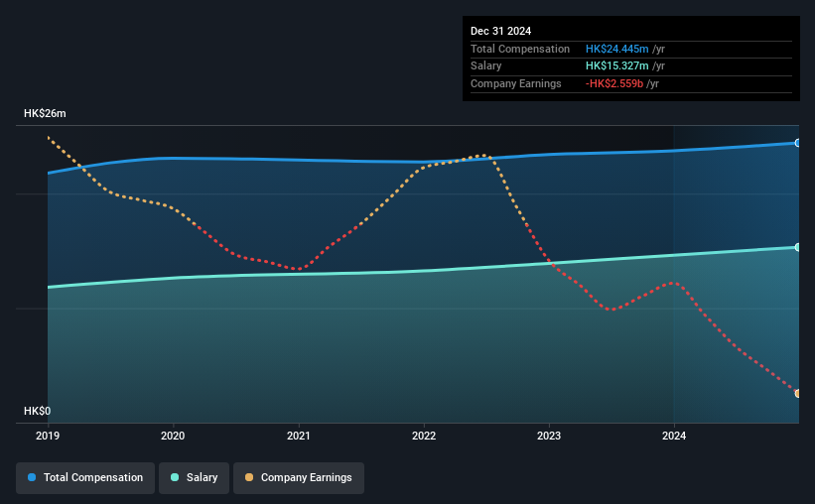The width and height of the screenshot is (815, 504).
Task: Click the -HK$2.559b company earnings value
Action: [614, 83]
